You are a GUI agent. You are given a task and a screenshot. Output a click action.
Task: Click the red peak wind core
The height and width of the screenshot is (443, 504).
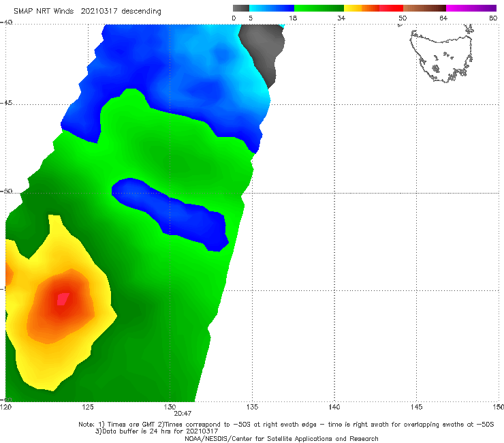63,299
